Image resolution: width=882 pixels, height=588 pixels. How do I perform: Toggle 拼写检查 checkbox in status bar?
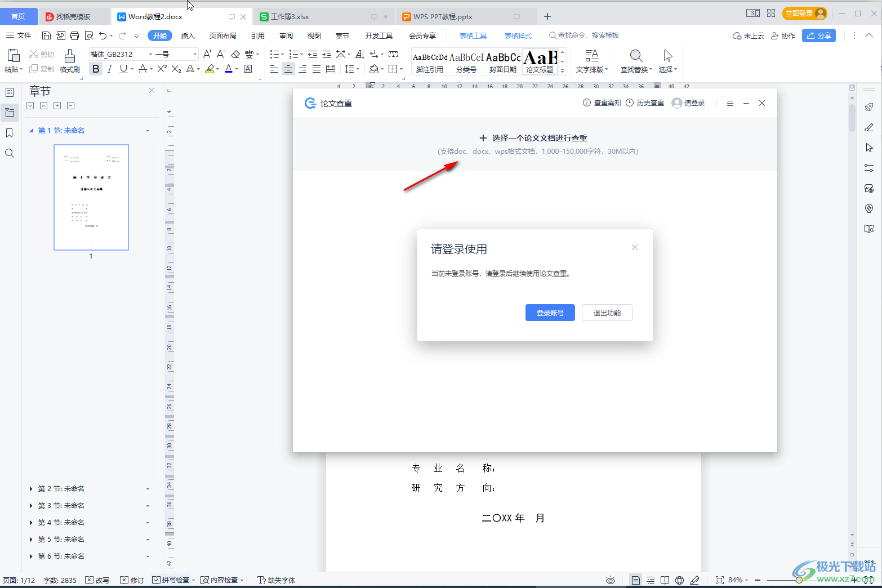[156, 580]
